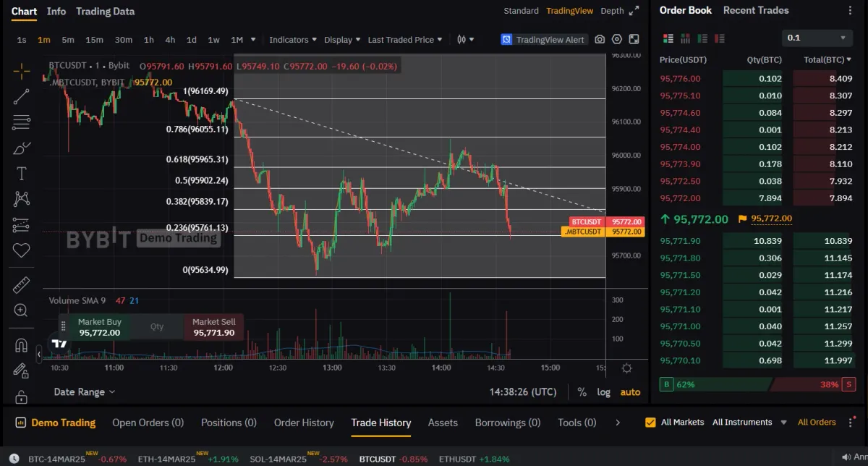Pick the text annotation tool
Image resolution: width=868 pixels, height=466 pixels.
[21, 174]
